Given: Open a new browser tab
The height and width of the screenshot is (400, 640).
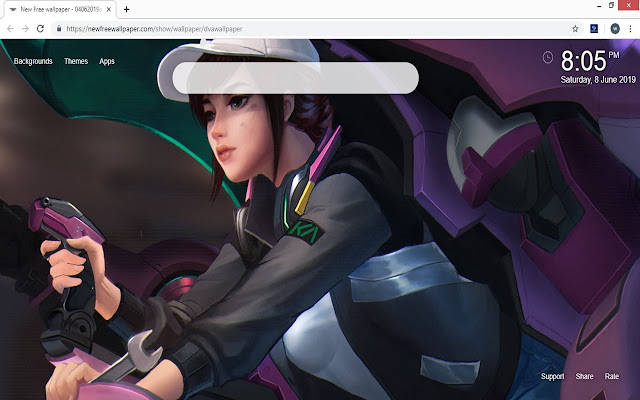Looking at the screenshot, I should coord(127,9).
